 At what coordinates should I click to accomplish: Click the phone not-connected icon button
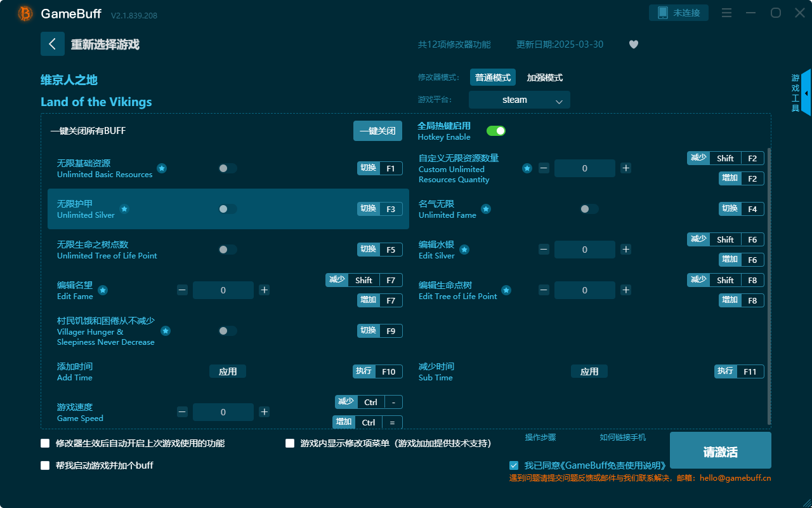[679, 13]
